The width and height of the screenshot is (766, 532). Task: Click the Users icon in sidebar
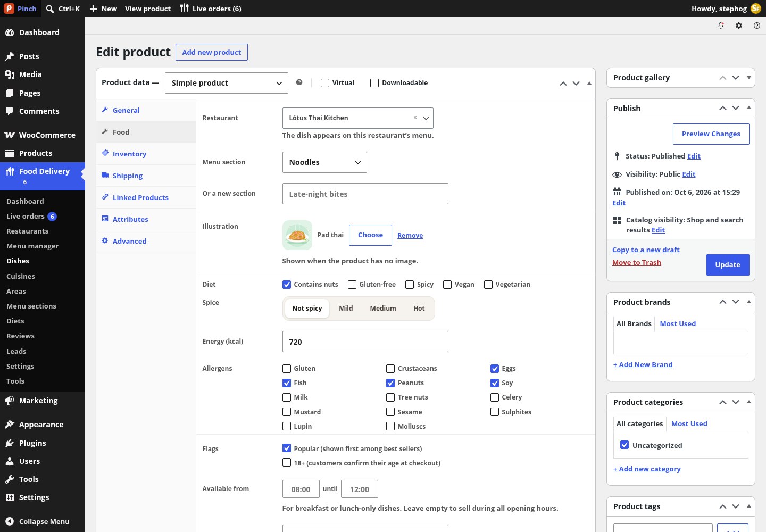(10, 461)
